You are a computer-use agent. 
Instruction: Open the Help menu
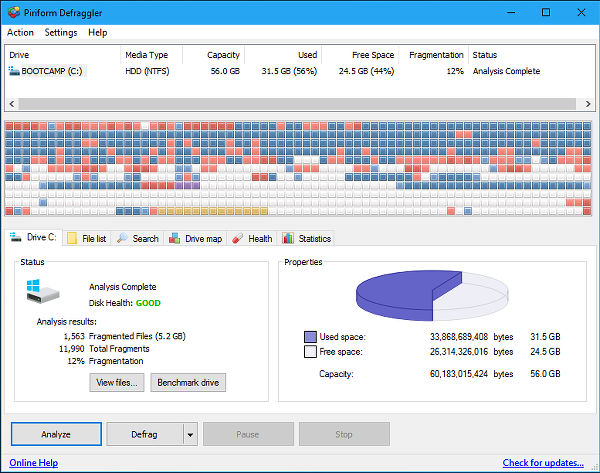(x=98, y=33)
